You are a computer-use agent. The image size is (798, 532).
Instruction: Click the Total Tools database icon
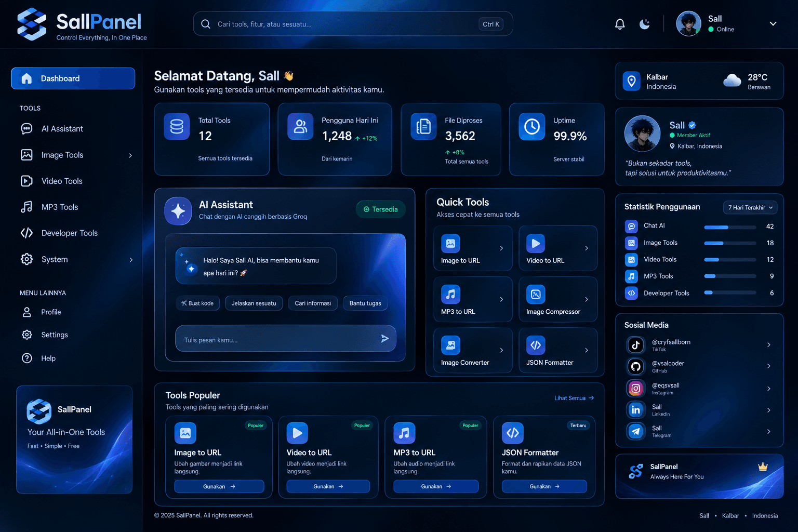coord(177,127)
